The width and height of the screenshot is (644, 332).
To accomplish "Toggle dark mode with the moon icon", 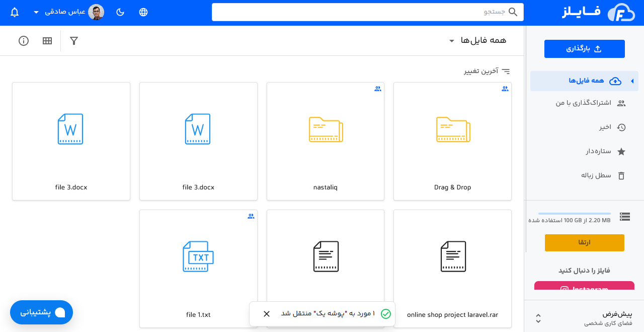I will pyautogui.click(x=120, y=12).
